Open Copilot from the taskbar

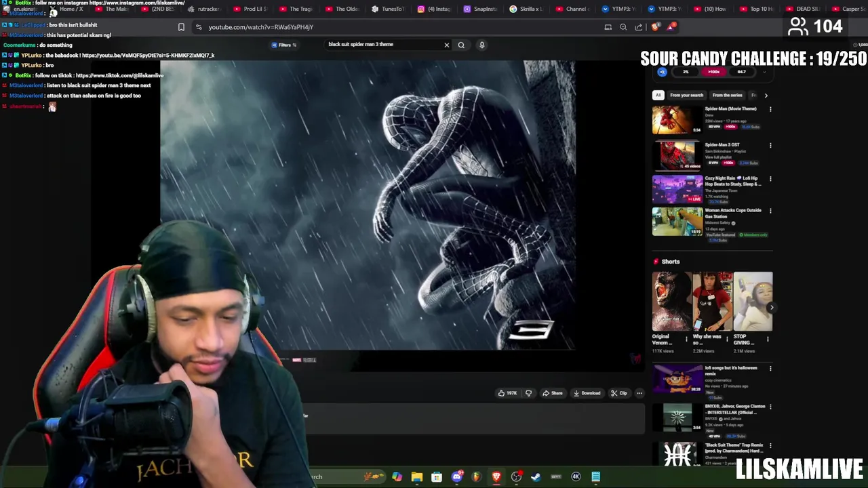pyautogui.click(x=397, y=476)
